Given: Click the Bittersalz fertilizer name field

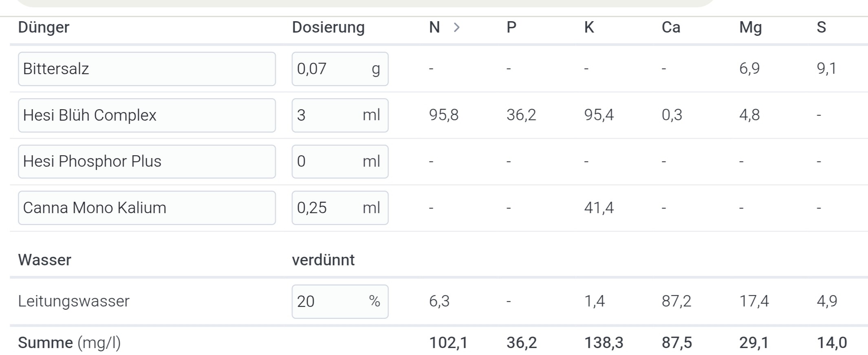Looking at the screenshot, I should point(147,69).
